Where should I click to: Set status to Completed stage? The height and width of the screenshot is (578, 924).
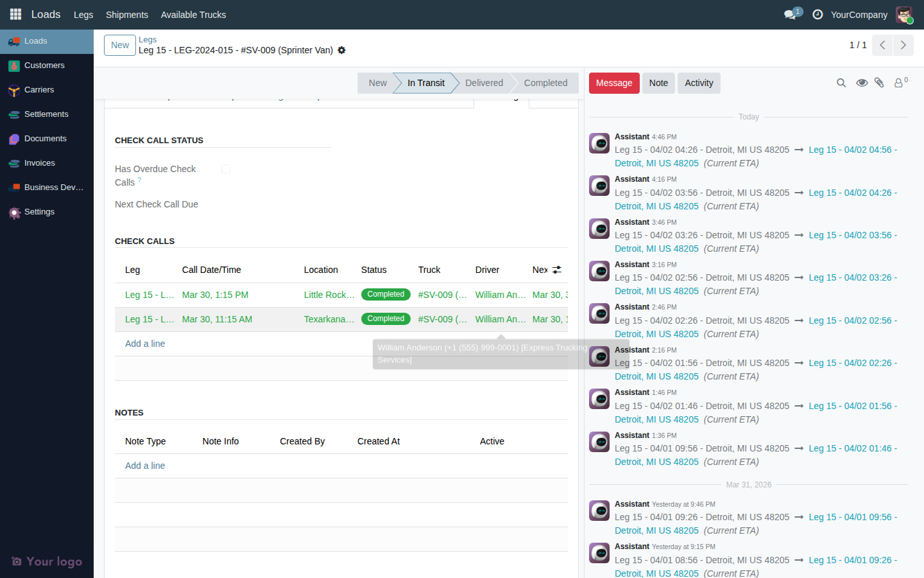click(545, 83)
